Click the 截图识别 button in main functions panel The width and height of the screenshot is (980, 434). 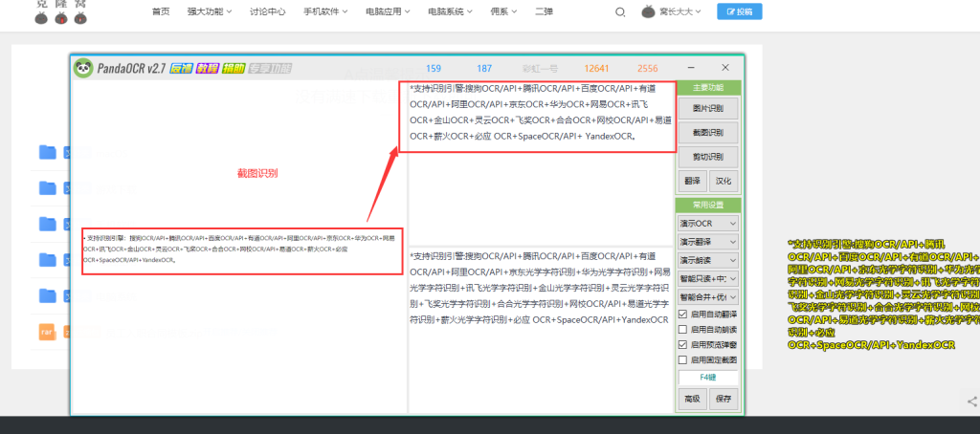(708, 132)
